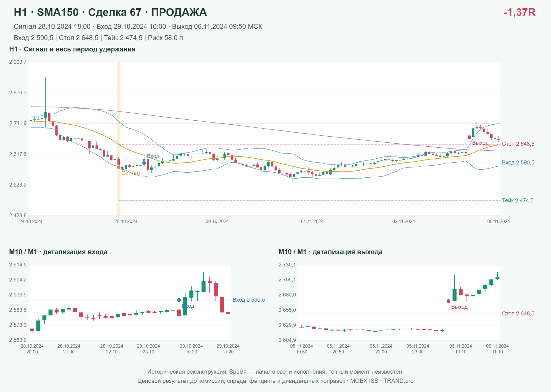This screenshot has height=392, width=551.
Task: Click heading H1 · Сигнал и весь период удержания
Action: click(72, 49)
